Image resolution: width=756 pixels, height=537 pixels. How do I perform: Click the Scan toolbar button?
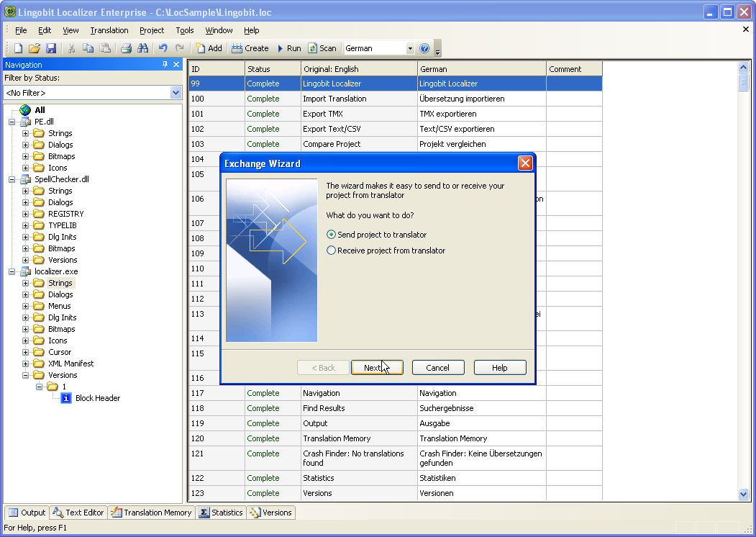coord(322,48)
